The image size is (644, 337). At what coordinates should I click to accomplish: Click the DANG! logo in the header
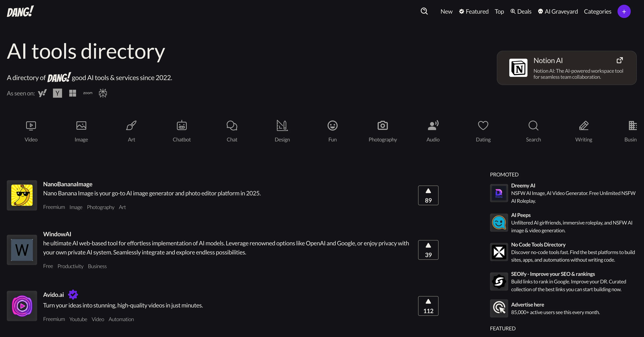tap(20, 11)
